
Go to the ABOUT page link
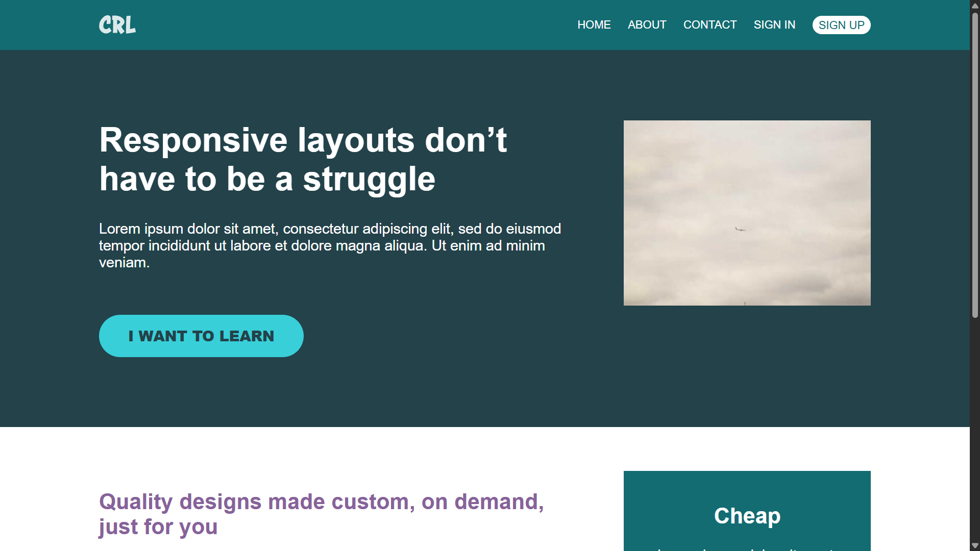point(647,24)
